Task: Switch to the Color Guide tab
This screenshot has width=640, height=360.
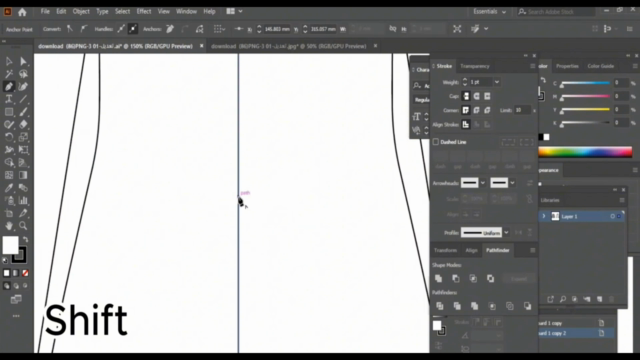Action: pyautogui.click(x=600, y=66)
